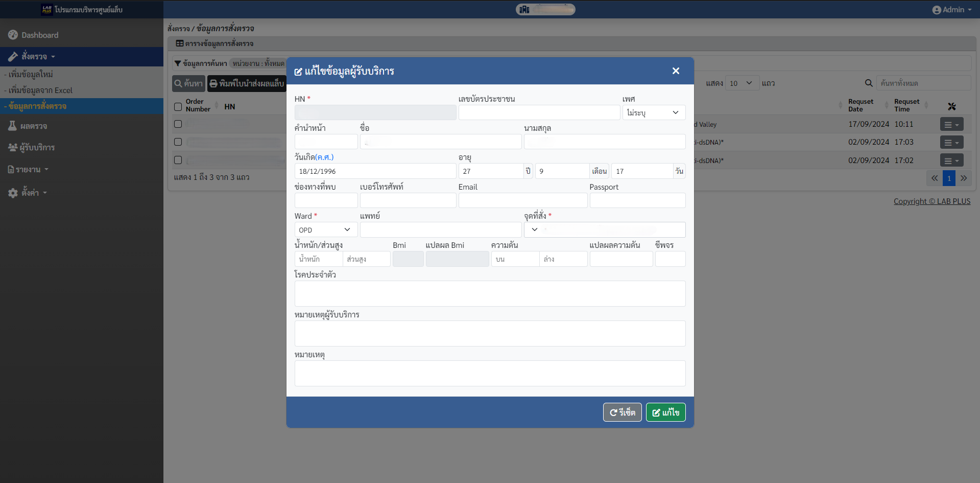
Task: Check the second order row checkbox
Action: click(x=178, y=142)
